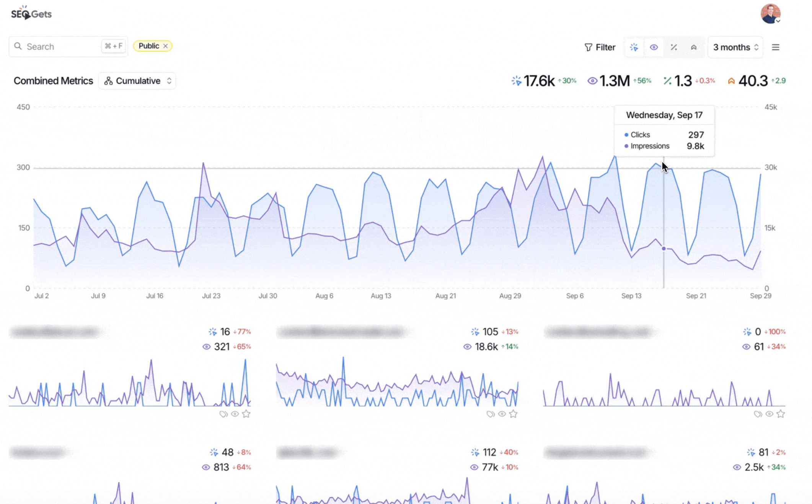Image resolution: width=812 pixels, height=504 pixels.
Task: Click the Combined Metrics heading
Action: 53,81
